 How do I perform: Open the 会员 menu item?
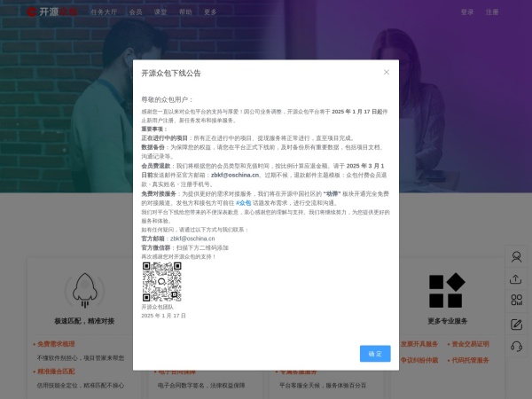pyautogui.click(x=136, y=12)
